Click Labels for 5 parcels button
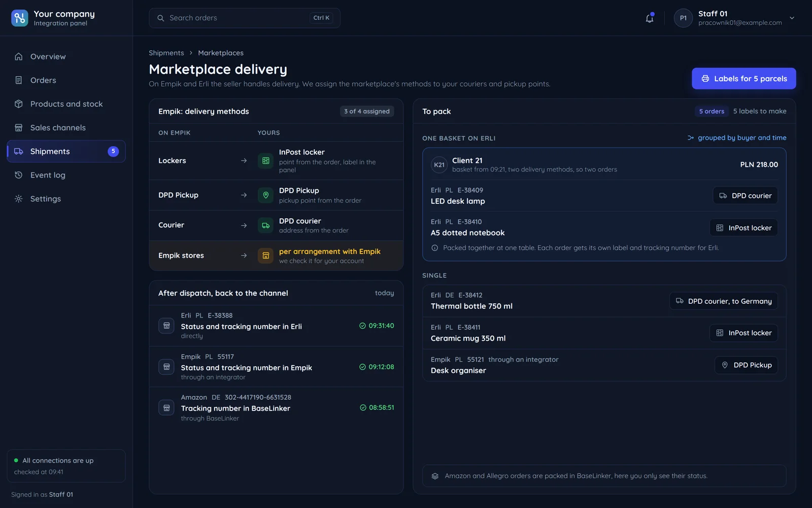This screenshot has height=508, width=812. point(744,79)
